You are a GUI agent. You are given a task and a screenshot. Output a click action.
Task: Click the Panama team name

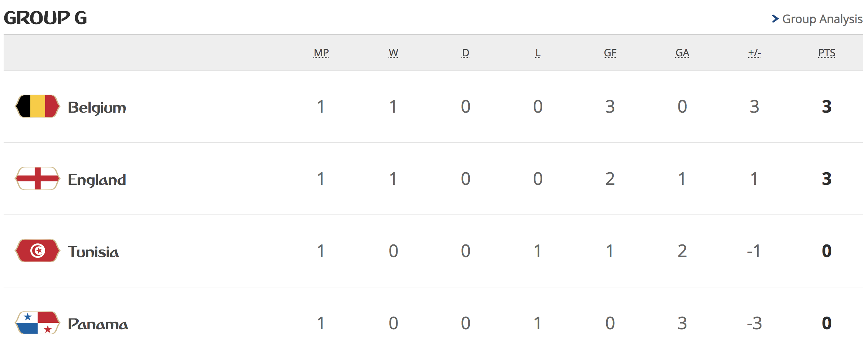[x=97, y=325]
